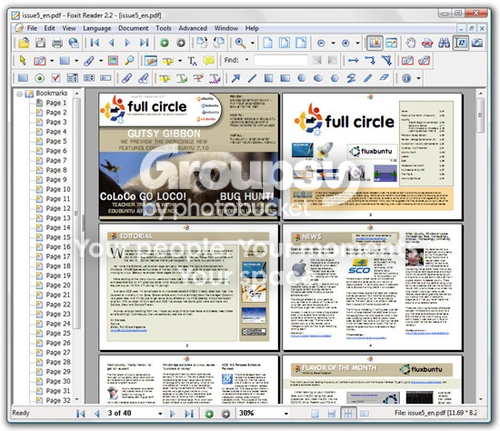Switch to facing layout in status bar

pos(364,413)
